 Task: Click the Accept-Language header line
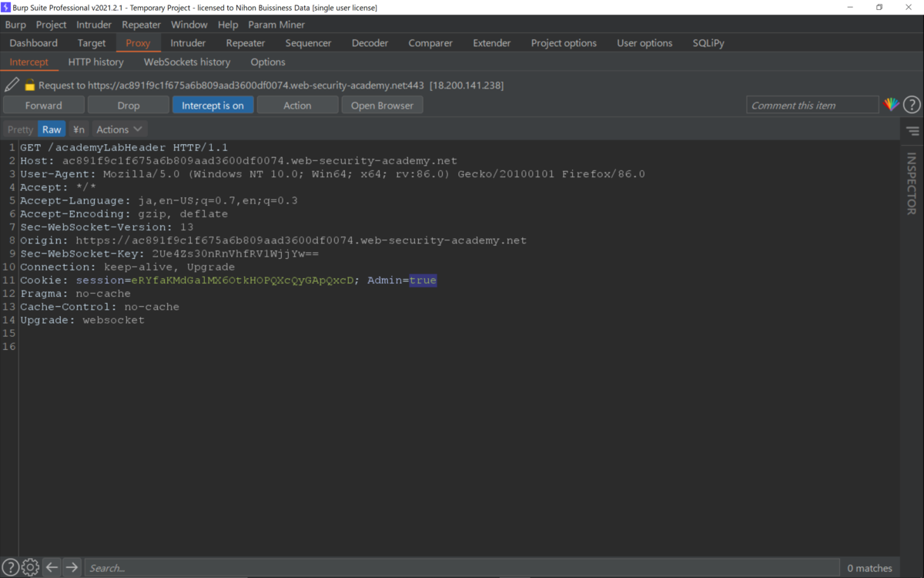(x=159, y=200)
